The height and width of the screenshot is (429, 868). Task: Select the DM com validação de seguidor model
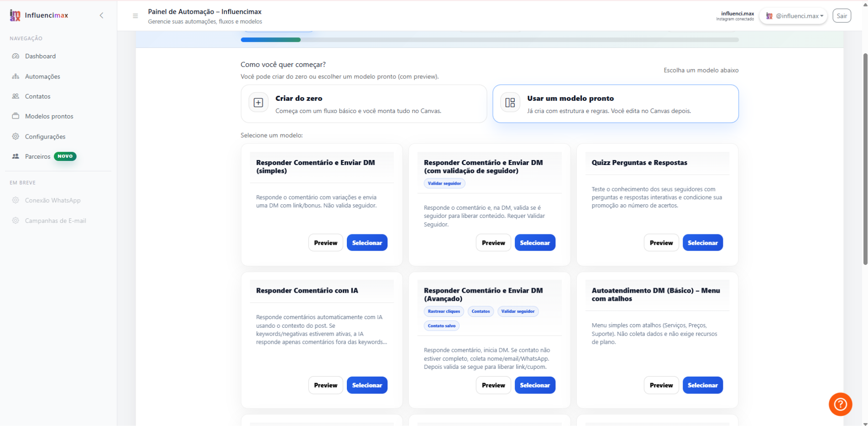click(x=535, y=243)
